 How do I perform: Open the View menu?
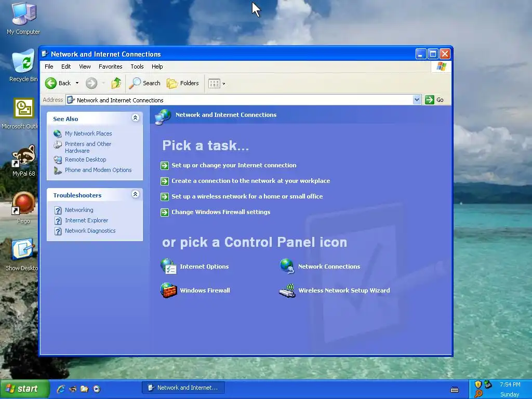pos(85,66)
